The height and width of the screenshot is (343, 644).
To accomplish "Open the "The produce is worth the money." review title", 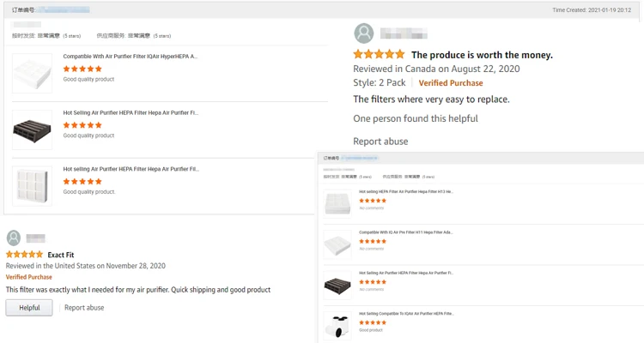I will [482, 55].
